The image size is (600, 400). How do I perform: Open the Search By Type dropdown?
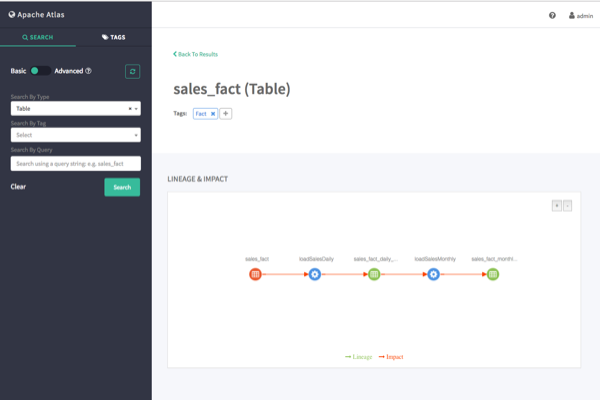coord(75,108)
